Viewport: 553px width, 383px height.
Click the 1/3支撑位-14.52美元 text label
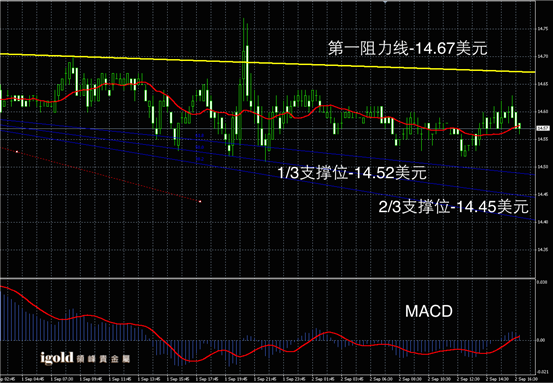(x=352, y=173)
